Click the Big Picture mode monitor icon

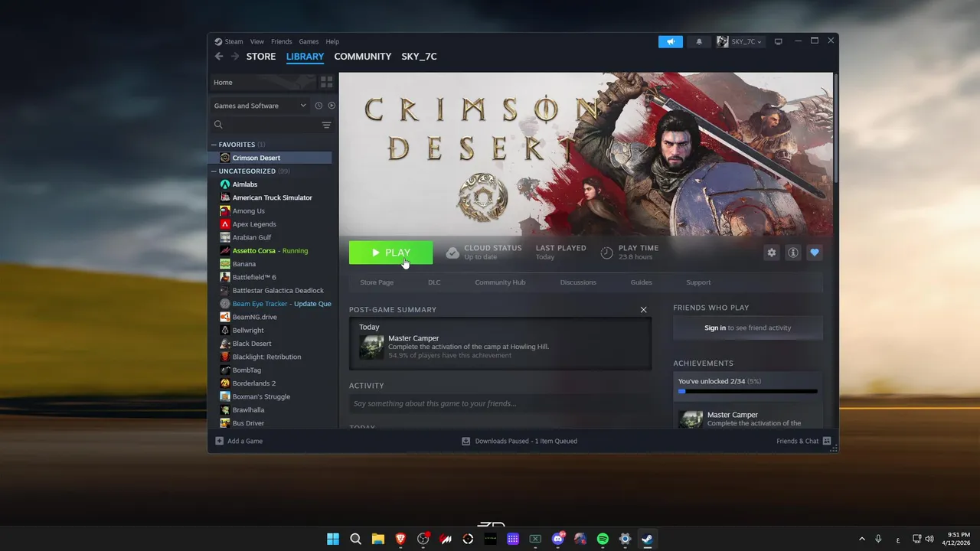click(779, 41)
